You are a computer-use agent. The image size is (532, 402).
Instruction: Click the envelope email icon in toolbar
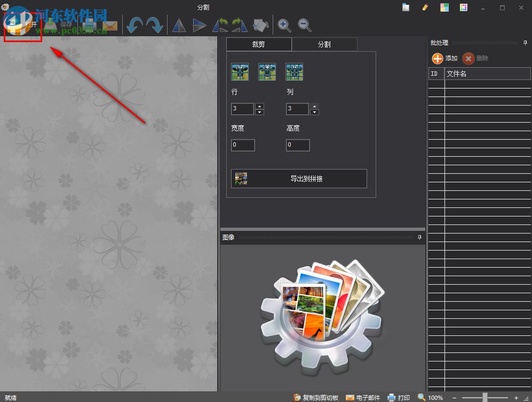(x=110, y=25)
